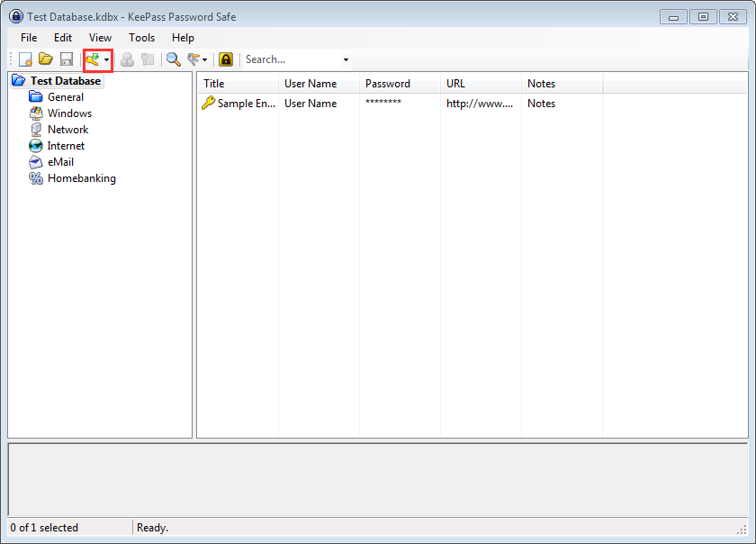Sort entries by the Password column header
The width and height of the screenshot is (756, 544).
click(400, 84)
